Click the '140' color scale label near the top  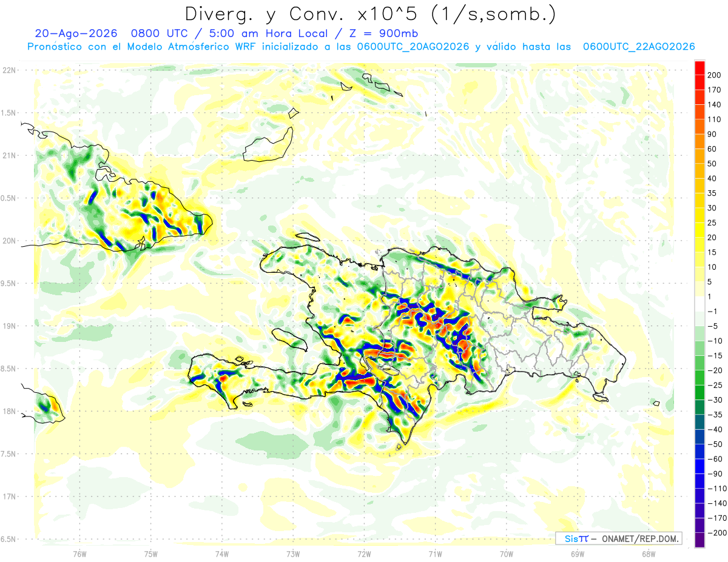(x=714, y=105)
